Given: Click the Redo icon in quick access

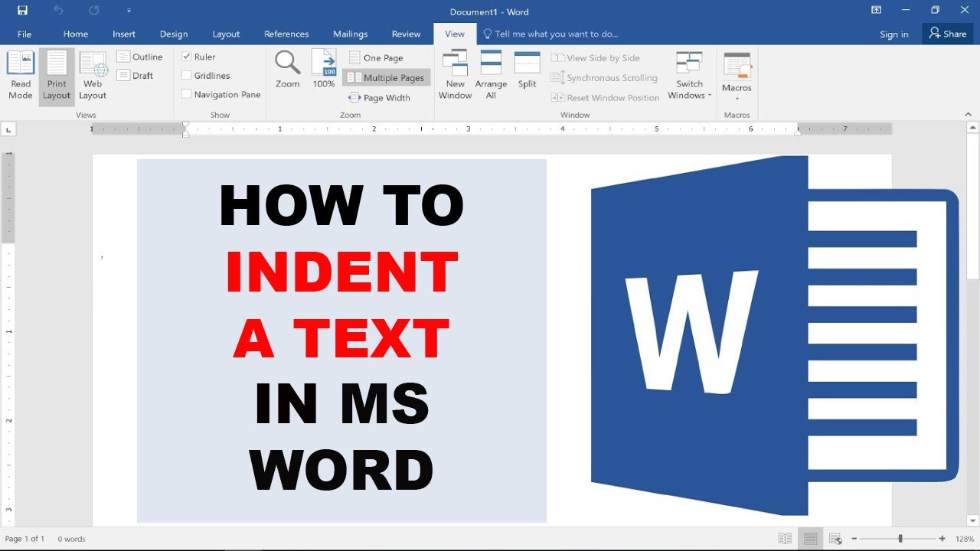Looking at the screenshot, I should click(x=93, y=11).
